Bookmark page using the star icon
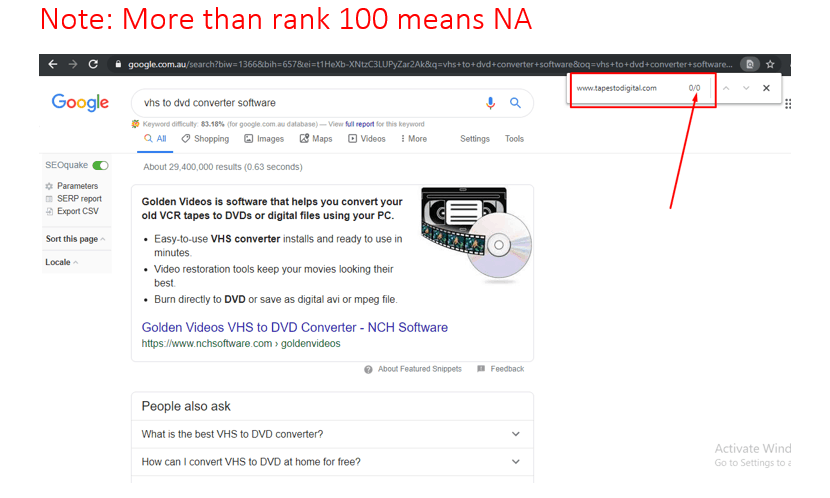 pyautogui.click(x=770, y=64)
